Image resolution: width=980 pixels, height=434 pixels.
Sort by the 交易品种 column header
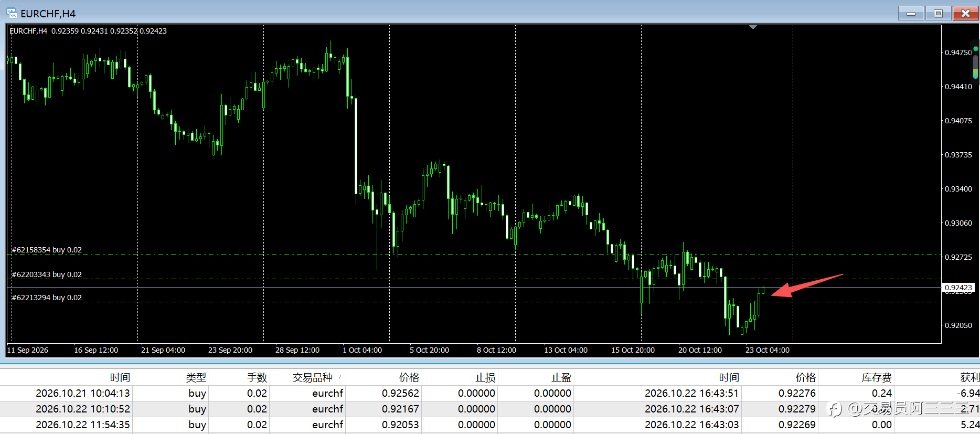click(313, 377)
